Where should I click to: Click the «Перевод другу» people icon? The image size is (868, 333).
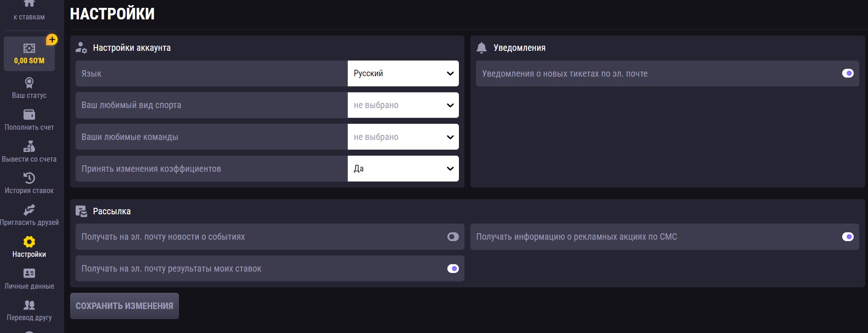tap(29, 305)
